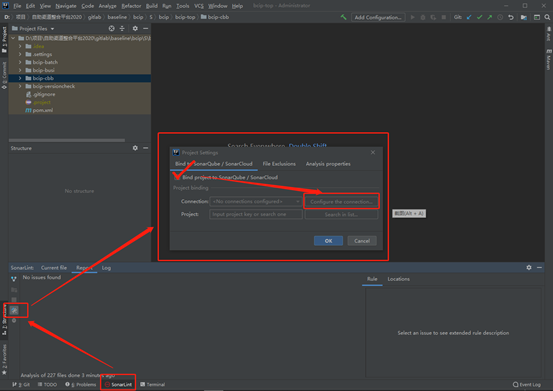The width and height of the screenshot is (553, 391).
Task: Click Git rollback undo icon
Action: pyautogui.click(x=511, y=17)
